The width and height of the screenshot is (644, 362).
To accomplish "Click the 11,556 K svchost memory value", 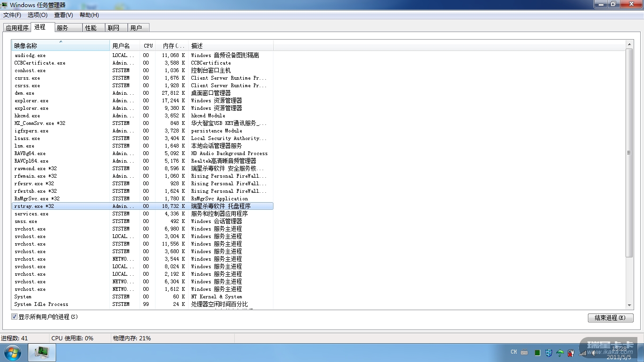I will [173, 244].
